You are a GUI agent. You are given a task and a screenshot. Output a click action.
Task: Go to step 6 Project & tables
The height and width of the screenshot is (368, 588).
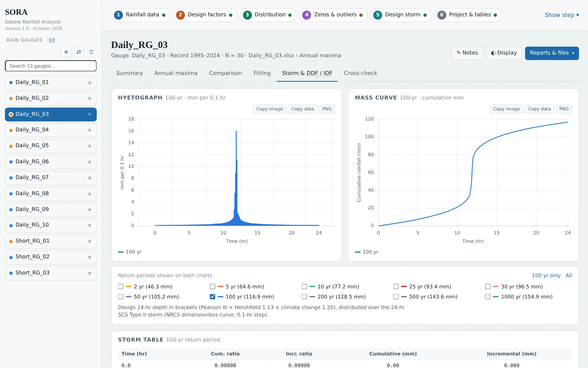point(468,15)
